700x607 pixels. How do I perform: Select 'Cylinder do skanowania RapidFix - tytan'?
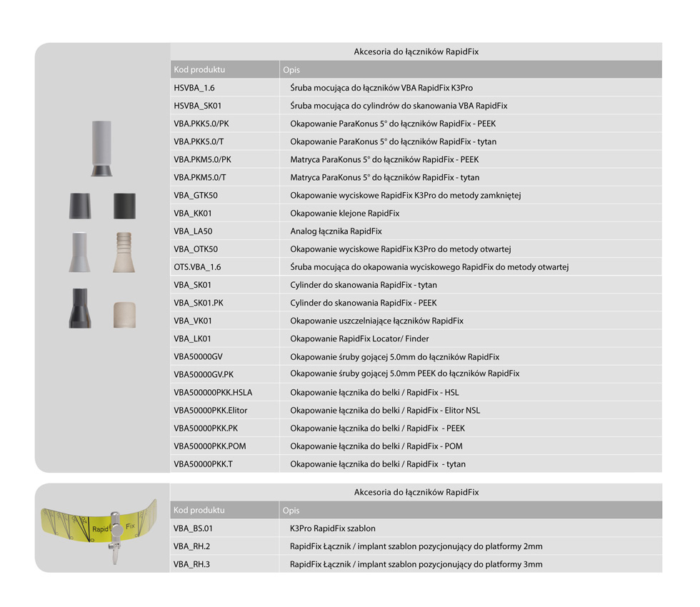tap(364, 285)
